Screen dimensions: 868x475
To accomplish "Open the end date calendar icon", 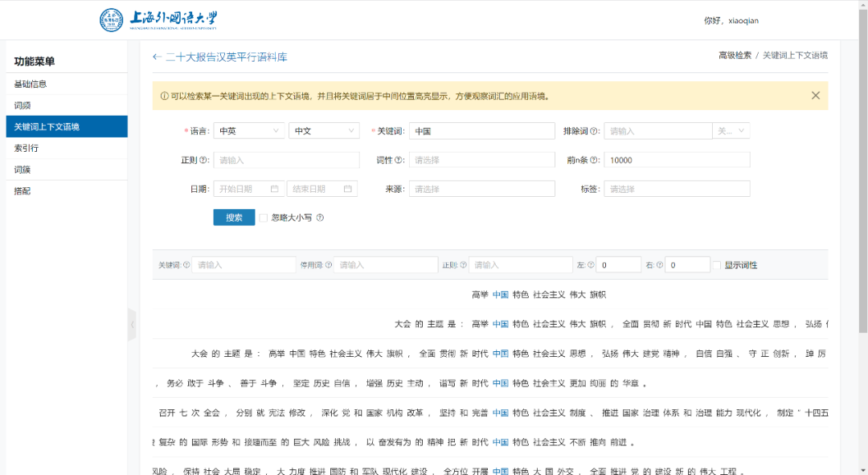I will pyautogui.click(x=347, y=187).
